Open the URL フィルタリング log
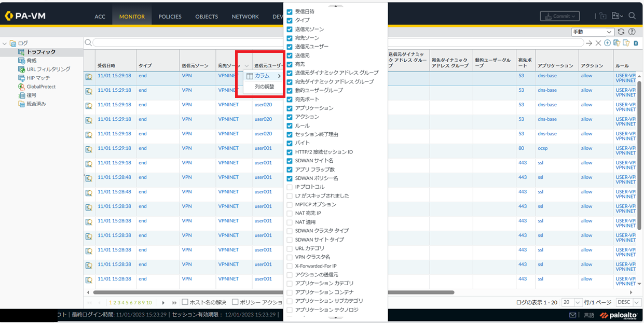 [x=48, y=69]
